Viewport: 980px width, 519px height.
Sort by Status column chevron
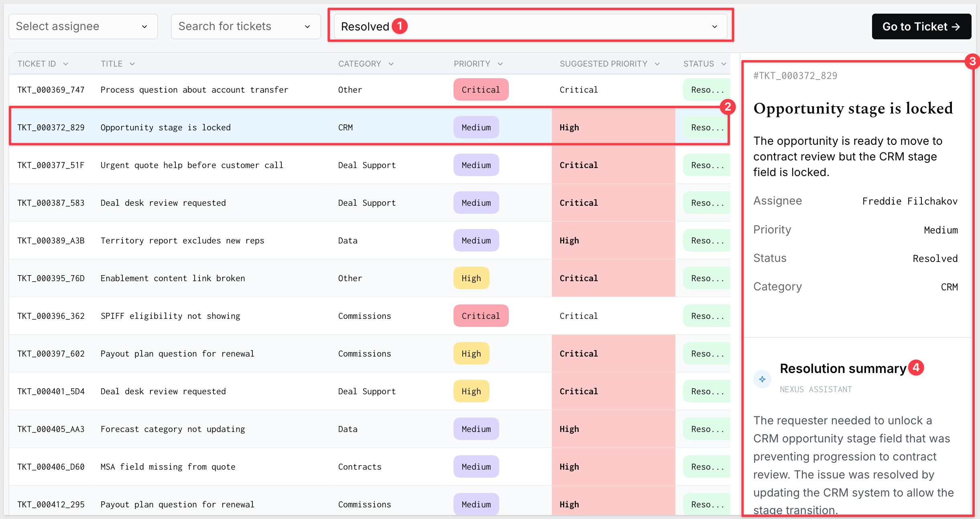point(724,64)
